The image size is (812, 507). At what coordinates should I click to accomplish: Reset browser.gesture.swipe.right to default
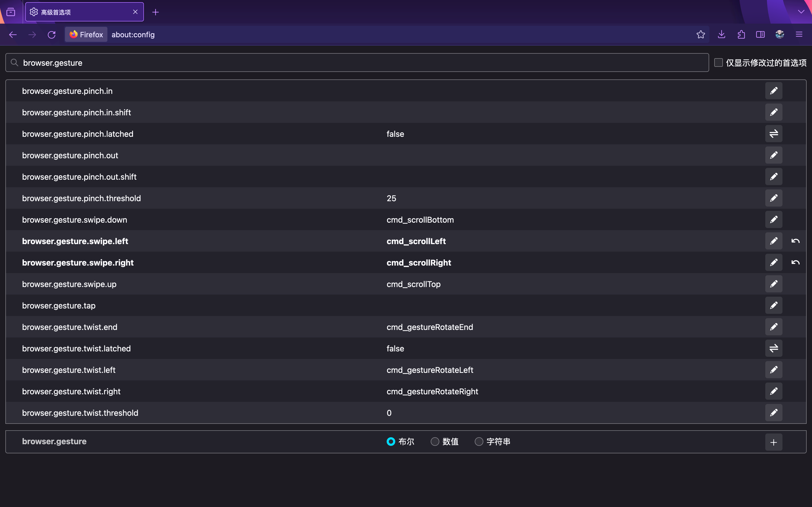[795, 263]
